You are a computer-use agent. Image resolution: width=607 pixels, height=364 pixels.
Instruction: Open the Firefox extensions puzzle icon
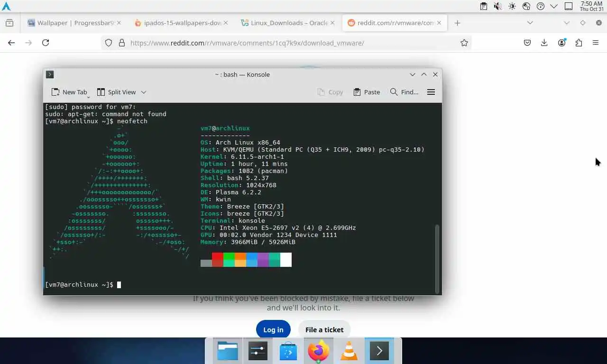point(579,43)
